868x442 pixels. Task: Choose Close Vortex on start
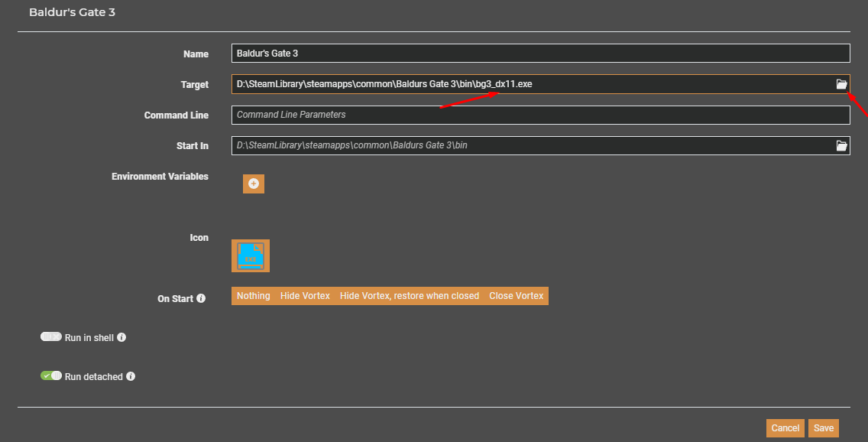pos(516,296)
